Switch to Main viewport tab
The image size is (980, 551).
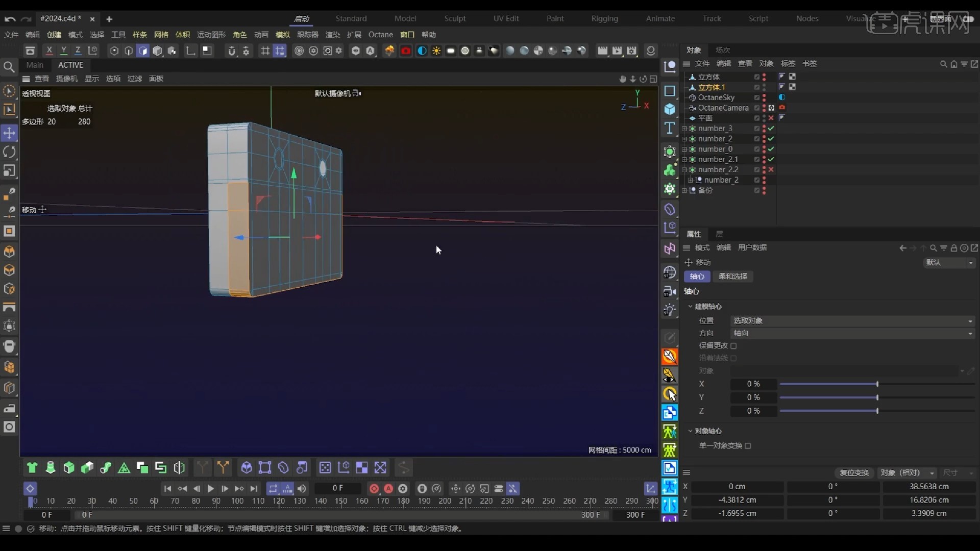coord(35,65)
